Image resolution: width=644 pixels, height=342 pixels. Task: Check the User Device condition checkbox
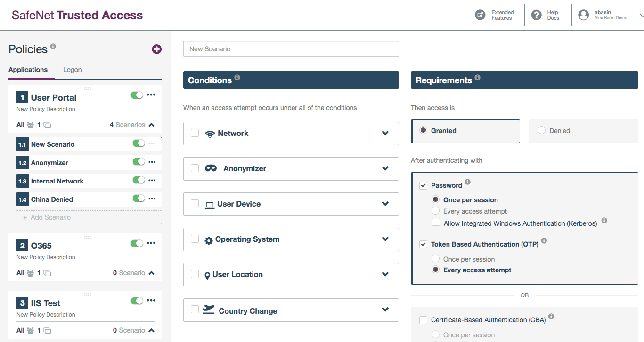coord(195,204)
